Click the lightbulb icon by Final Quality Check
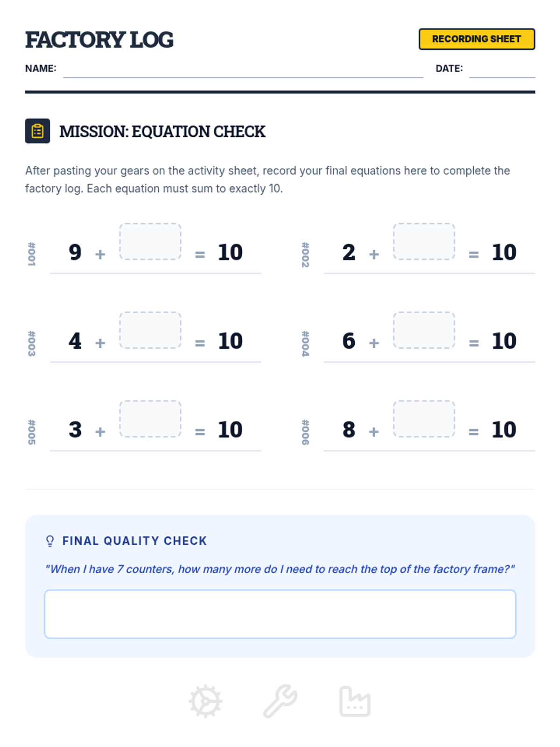The image size is (560, 747). pyautogui.click(x=50, y=541)
